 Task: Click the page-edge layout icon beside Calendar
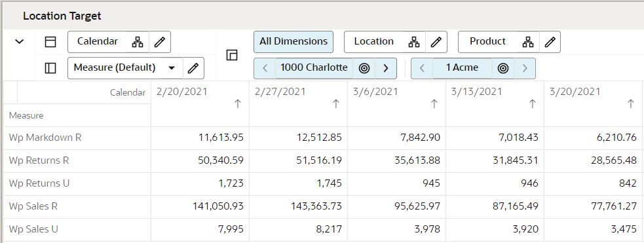[50, 42]
